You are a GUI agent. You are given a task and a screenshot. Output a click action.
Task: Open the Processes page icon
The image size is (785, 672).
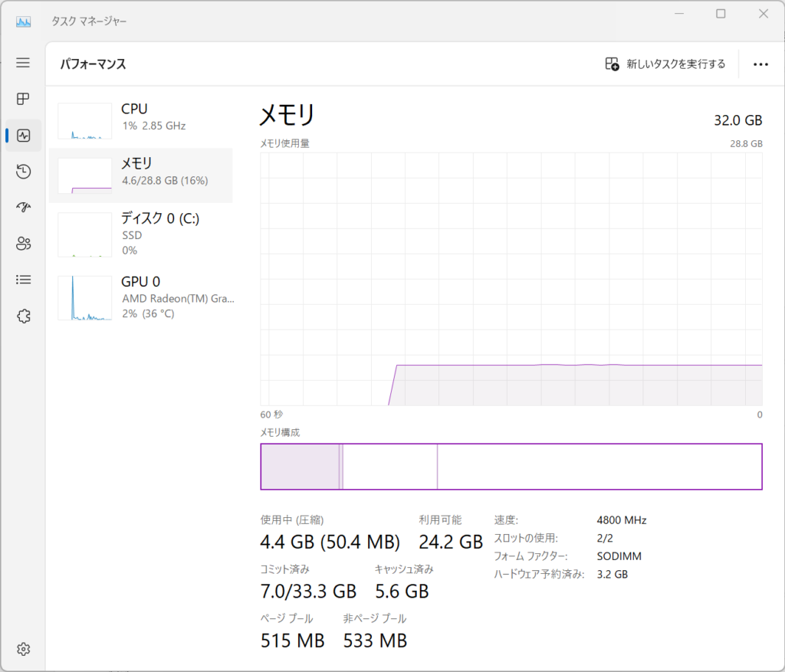point(23,99)
